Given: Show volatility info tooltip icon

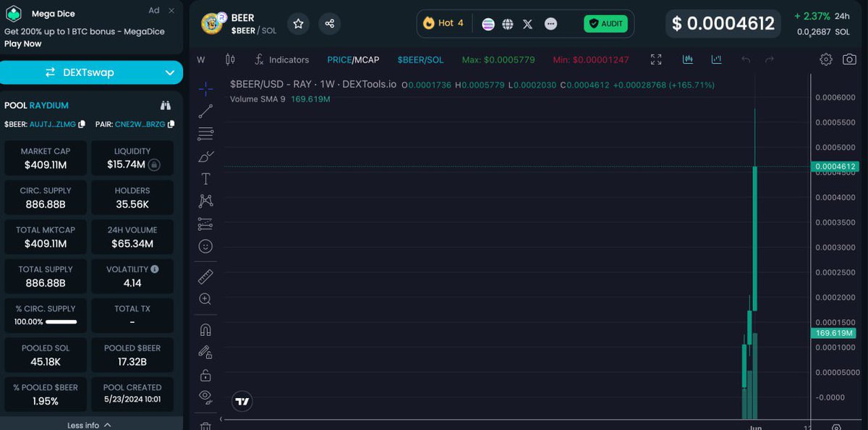Looking at the screenshot, I should 155,269.
